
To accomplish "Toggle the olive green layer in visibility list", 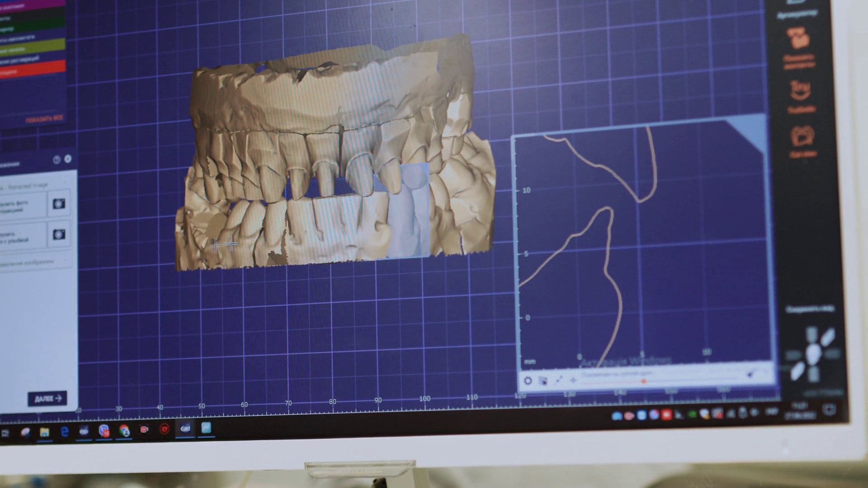I will click(32, 47).
